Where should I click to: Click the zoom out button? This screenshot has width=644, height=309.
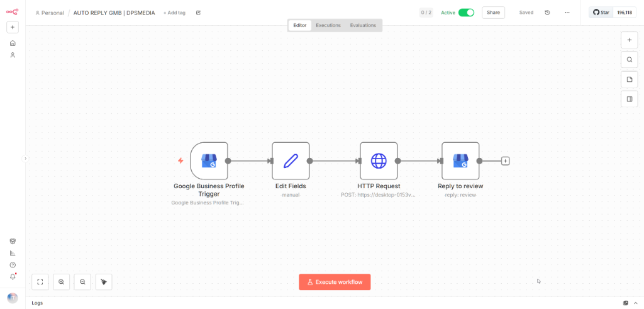tap(82, 282)
